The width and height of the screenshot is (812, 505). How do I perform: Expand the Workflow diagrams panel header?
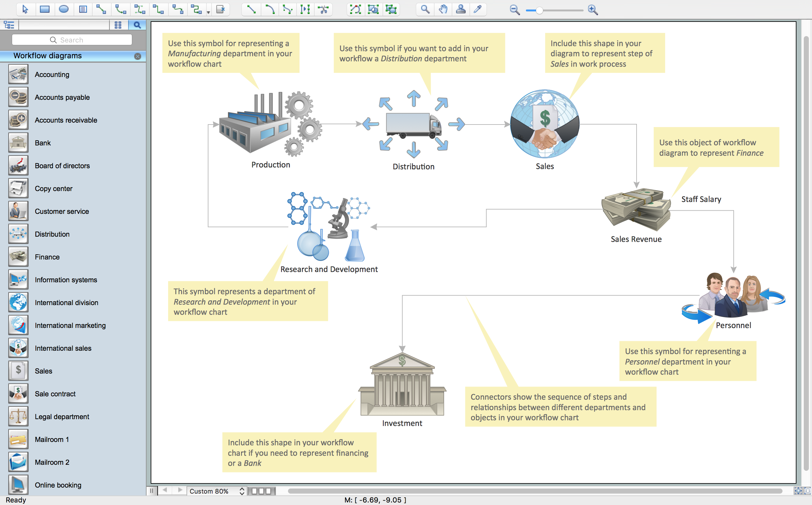[x=70, y=56]
